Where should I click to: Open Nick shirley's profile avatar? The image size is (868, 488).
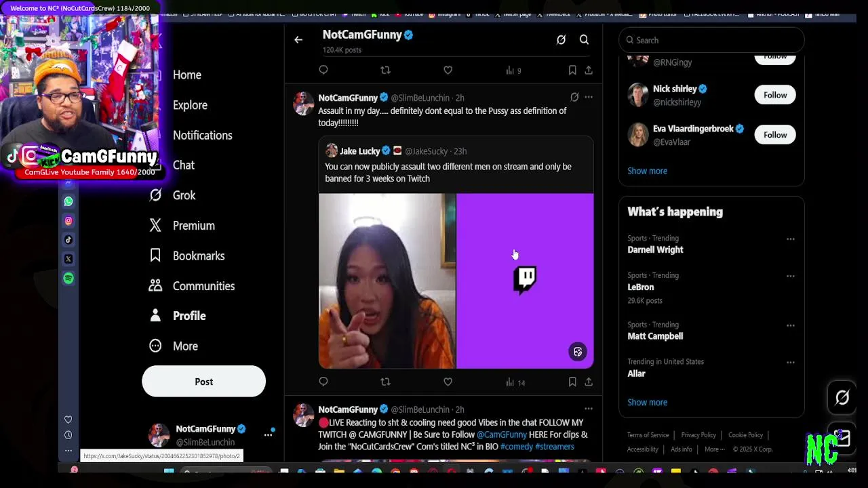tap(637, 95)
